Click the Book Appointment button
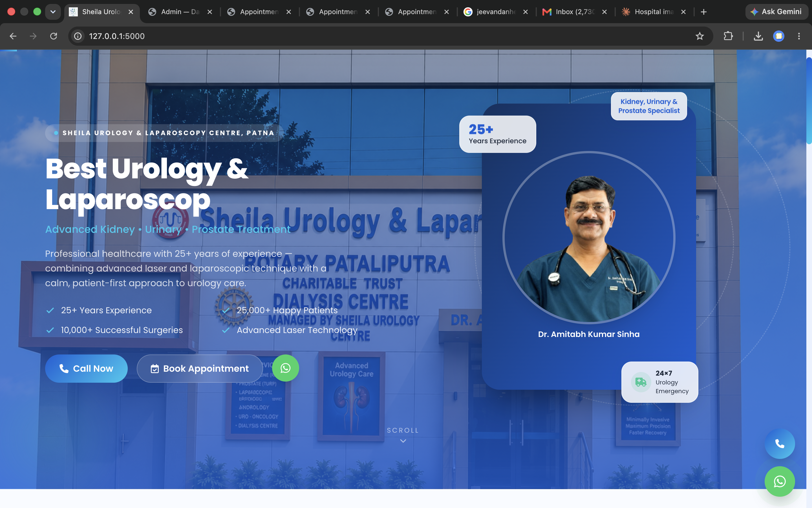812x508 pixels. (200, 369)
